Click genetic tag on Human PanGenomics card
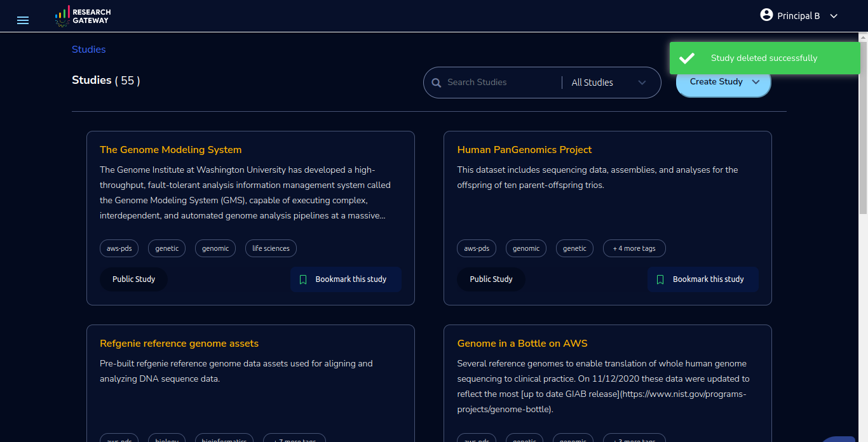Viewport: 868px width, 442px height. (x=574, y=248)
